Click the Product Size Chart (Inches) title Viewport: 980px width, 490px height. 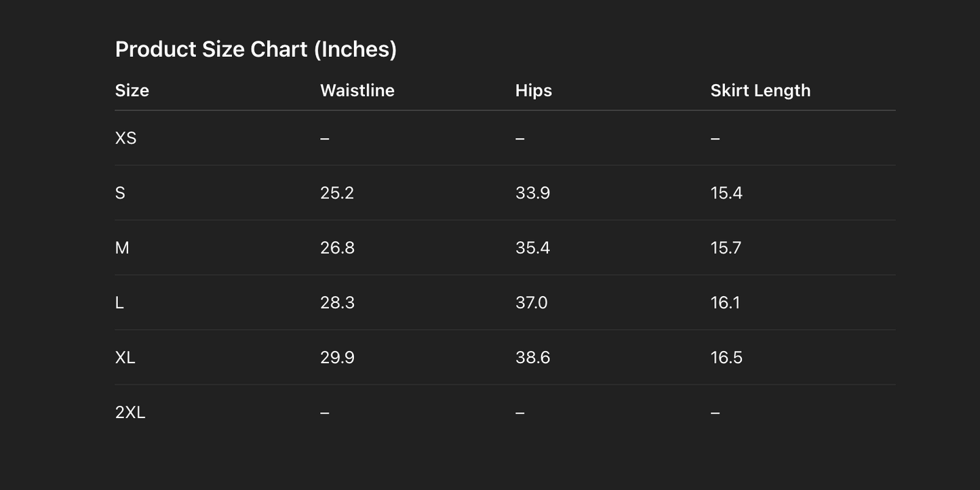tap(256, 49)
